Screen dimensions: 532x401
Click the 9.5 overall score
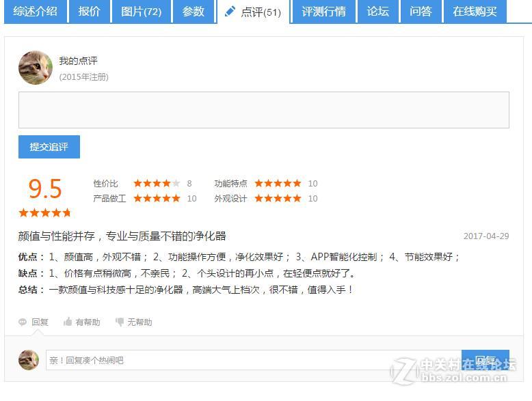[44, 189]
